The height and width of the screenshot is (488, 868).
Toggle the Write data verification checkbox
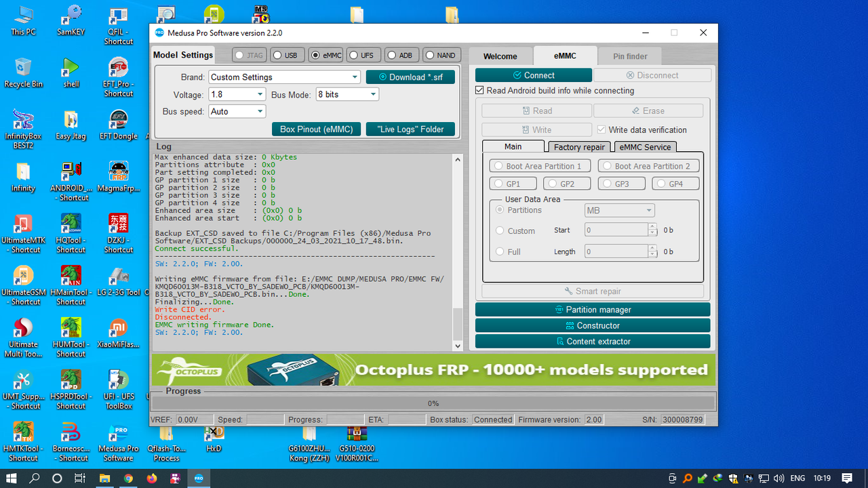601,130
